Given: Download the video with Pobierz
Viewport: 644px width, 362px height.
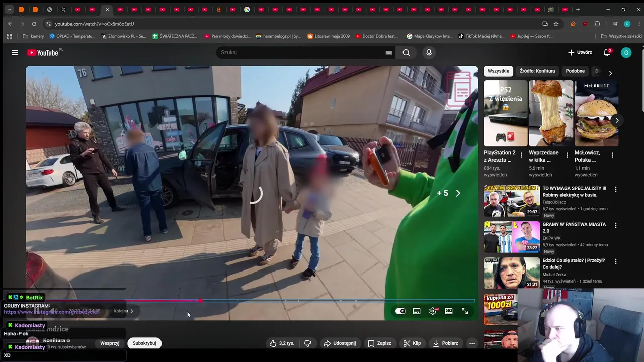Looking at the screenshot, I should (445, 343).
